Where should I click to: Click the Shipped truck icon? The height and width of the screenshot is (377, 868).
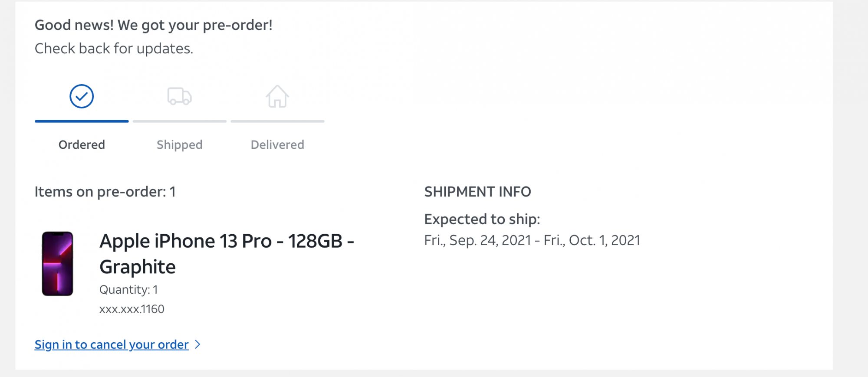pos(179,96)
